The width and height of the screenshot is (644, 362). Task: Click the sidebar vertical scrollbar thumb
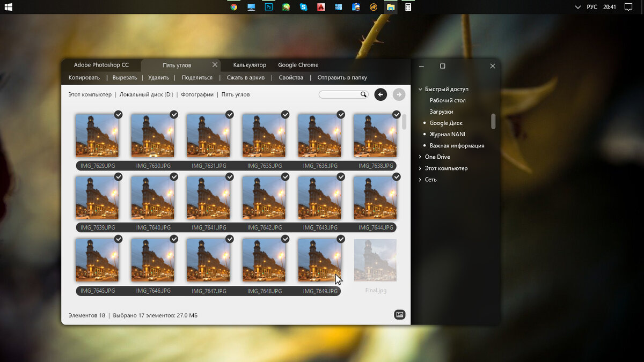(x=493, y=121)
